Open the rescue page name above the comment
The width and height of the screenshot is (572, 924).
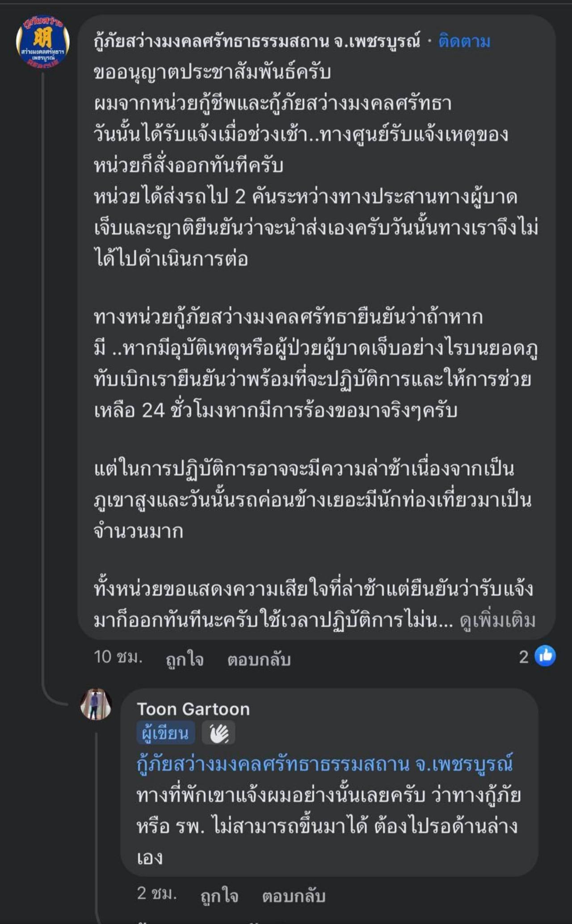click(257, 42)
